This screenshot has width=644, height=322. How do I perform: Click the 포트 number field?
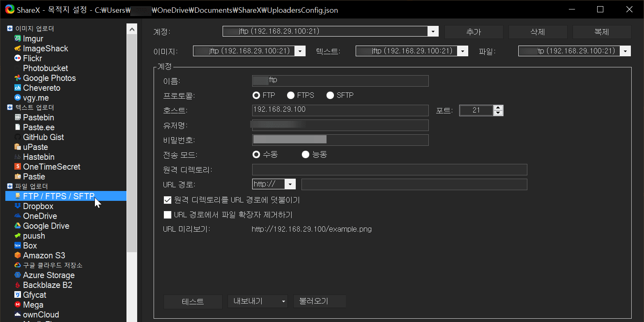pyautogui.click(x=476, y=110)
